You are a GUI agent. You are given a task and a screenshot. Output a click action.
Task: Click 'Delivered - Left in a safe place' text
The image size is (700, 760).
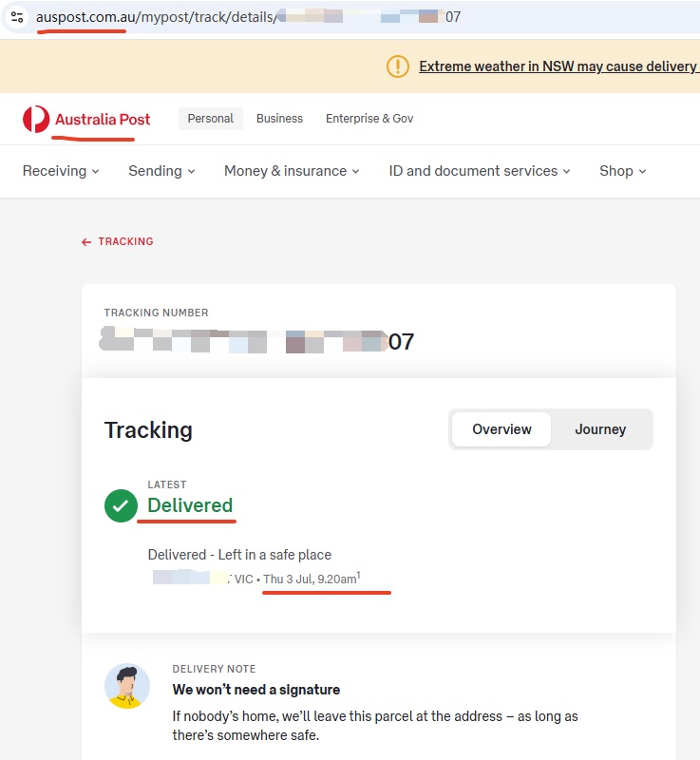[239, 555]
